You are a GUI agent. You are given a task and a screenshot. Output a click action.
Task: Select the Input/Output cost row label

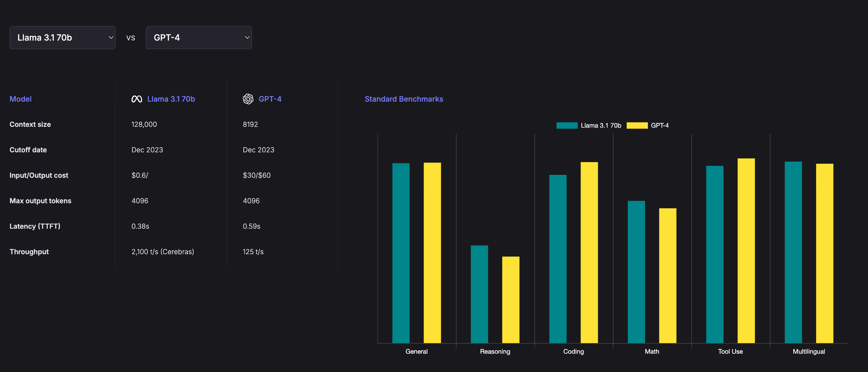tap(39, 175)
